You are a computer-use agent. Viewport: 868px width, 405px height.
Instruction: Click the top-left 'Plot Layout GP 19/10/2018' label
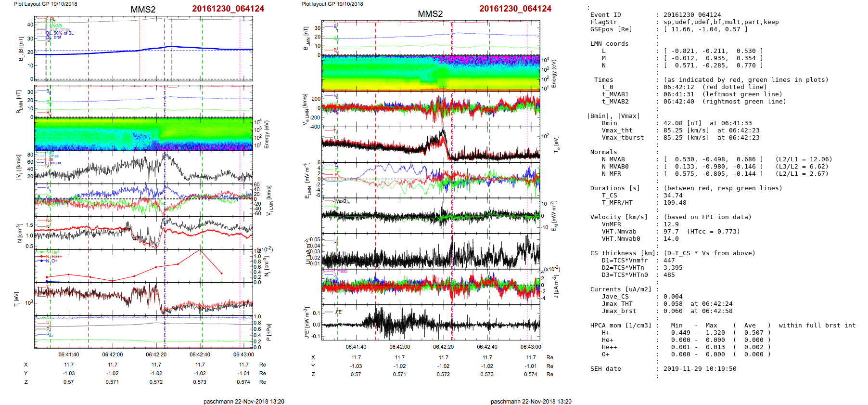[x=45, y=4]
